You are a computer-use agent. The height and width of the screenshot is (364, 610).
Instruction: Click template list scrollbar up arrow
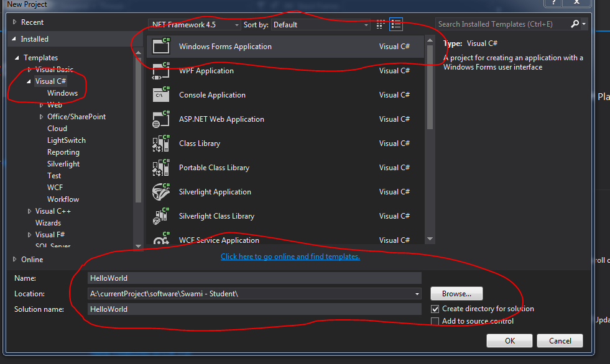tap(430, 40)
